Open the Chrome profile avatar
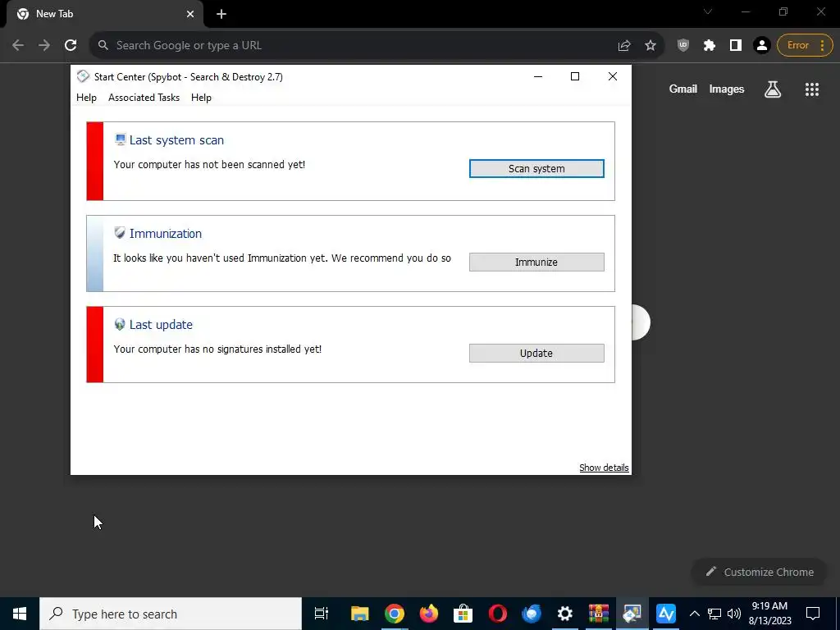 tap(762, 46)
